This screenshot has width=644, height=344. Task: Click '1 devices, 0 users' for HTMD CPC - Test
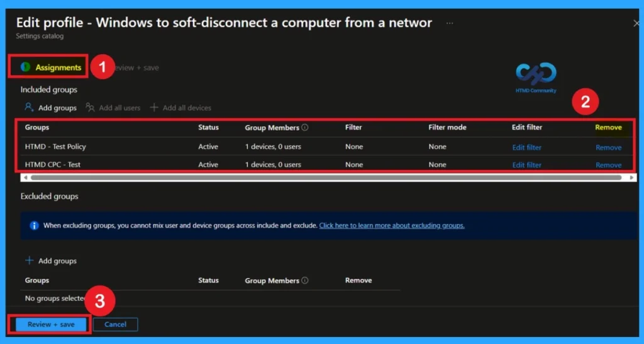(273, 165)
